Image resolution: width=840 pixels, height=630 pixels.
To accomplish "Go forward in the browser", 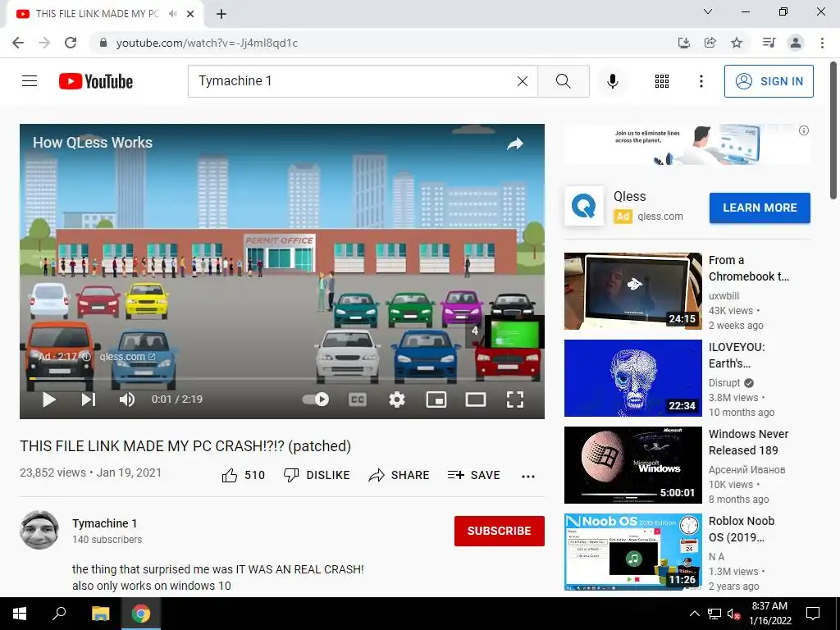I will click(44, 43).
